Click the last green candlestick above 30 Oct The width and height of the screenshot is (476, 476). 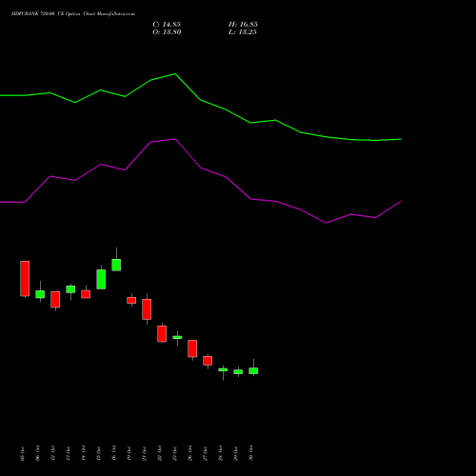click(x=253, y=370)
